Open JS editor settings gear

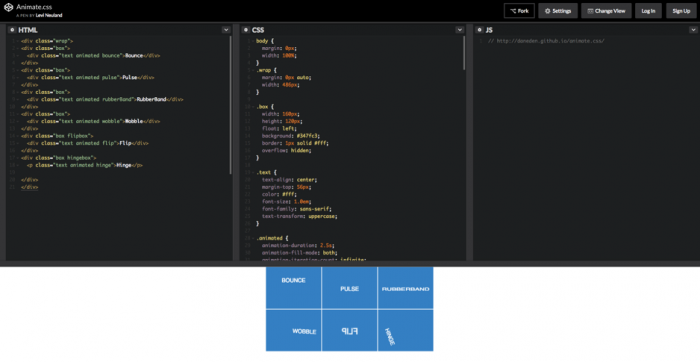pyautogui.click(x=479, y=30)
